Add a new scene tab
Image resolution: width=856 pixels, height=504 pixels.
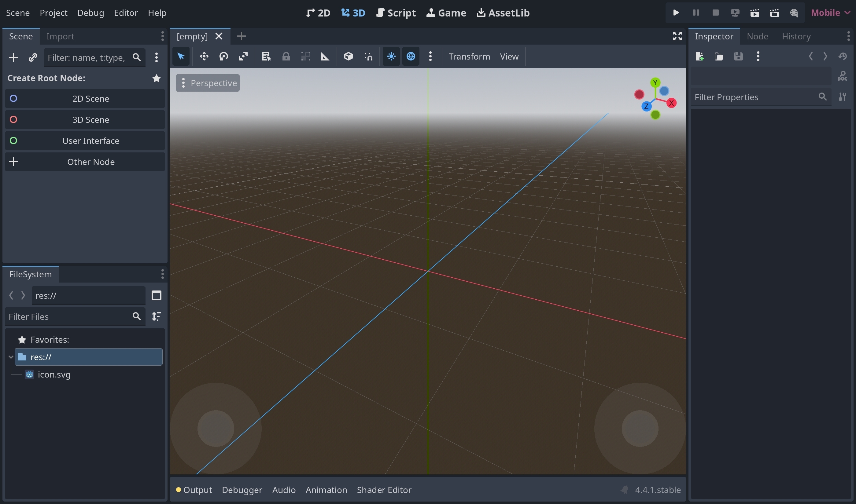coord(241,36)
